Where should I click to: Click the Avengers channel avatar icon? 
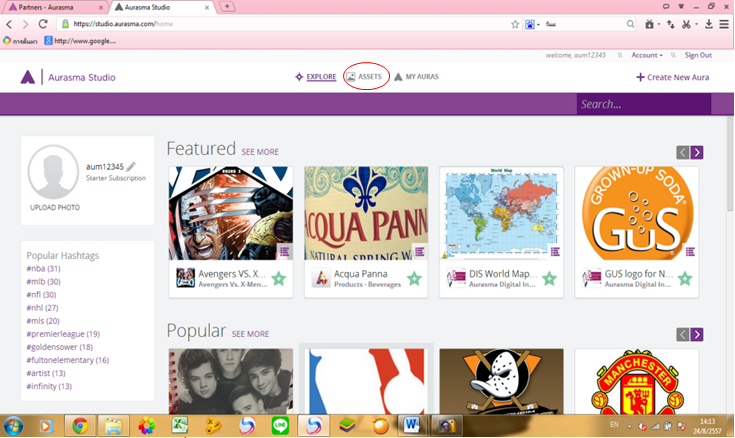pos(185,278)
